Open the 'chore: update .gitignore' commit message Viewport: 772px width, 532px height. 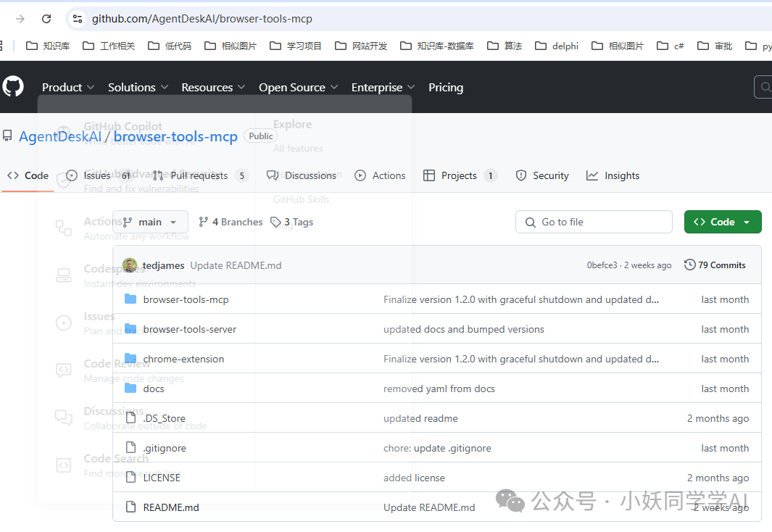(x=437, y=448)
